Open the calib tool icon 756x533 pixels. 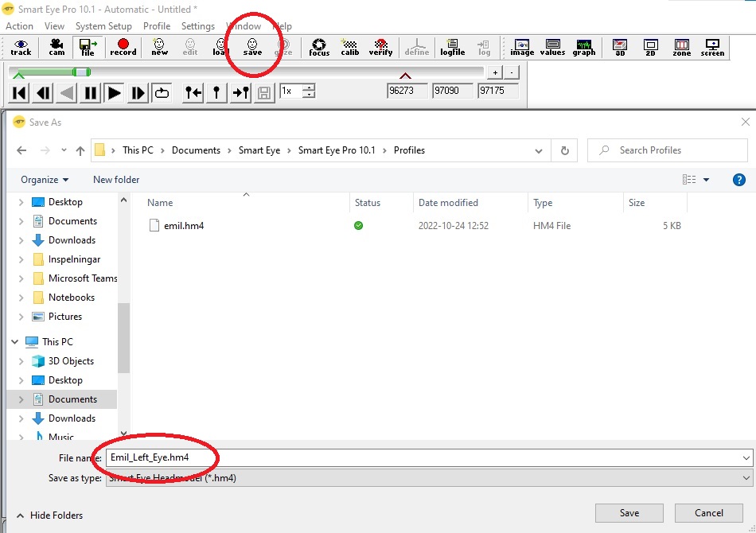[349, 47]
